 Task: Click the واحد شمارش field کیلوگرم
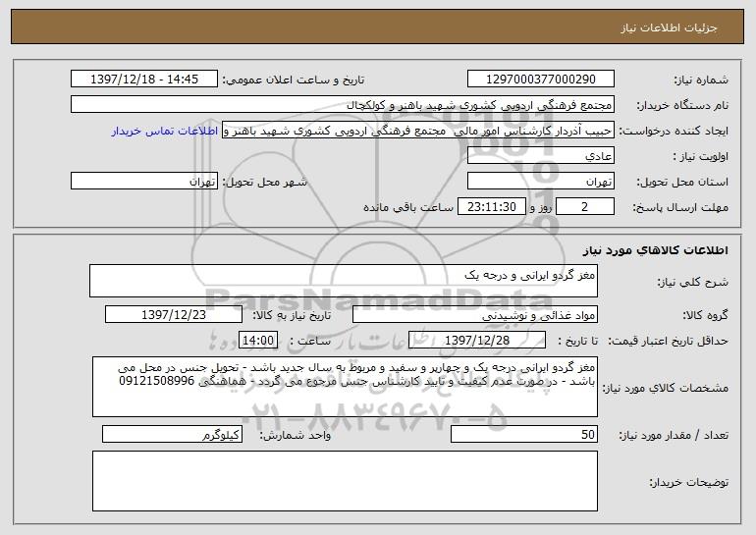click(x=172, y=434)
